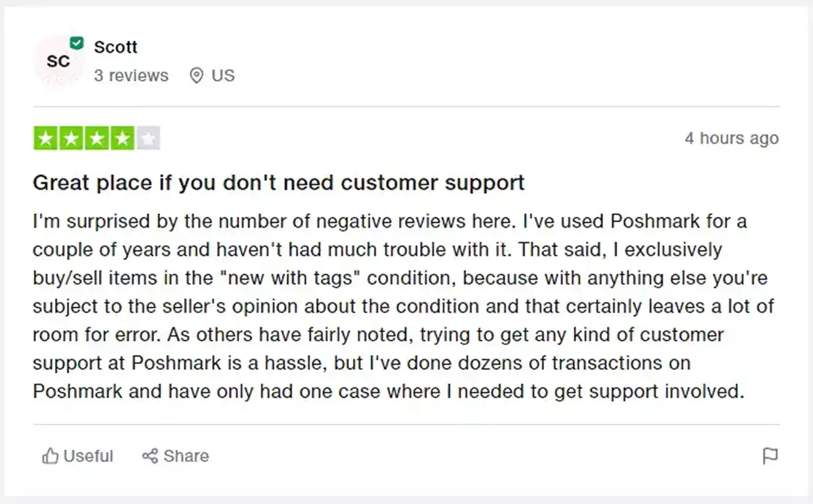Viewport: 813px width, 504px height.
Task: Click the thumbs-up Useful icon
Action: click(50, 456)
